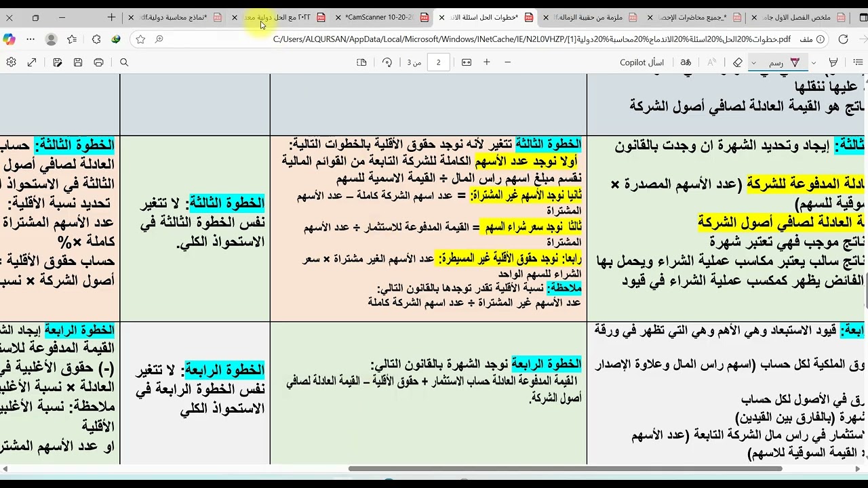
Task: Click fit to width icon
Action: tap(467, 62)
